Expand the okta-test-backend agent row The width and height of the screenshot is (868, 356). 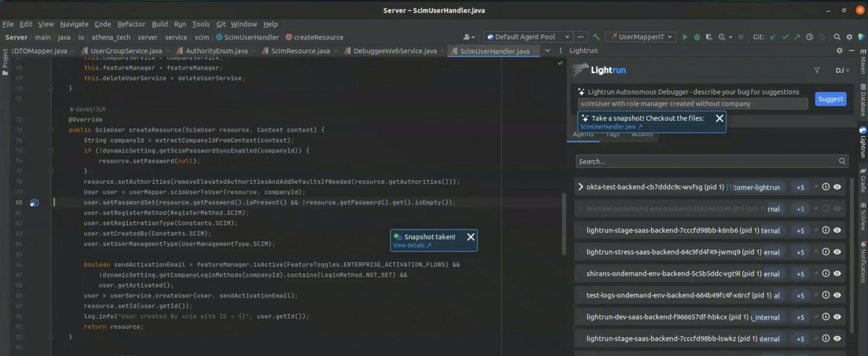pyautogui.click(x=581, y=187)
